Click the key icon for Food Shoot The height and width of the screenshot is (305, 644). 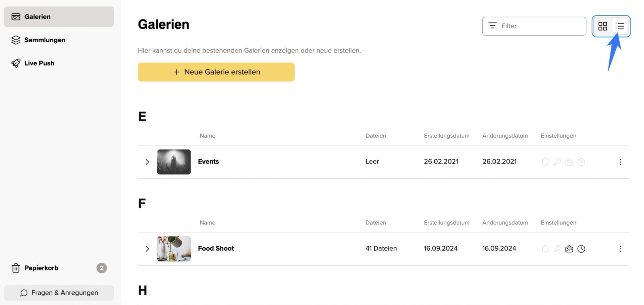(557, 249)
